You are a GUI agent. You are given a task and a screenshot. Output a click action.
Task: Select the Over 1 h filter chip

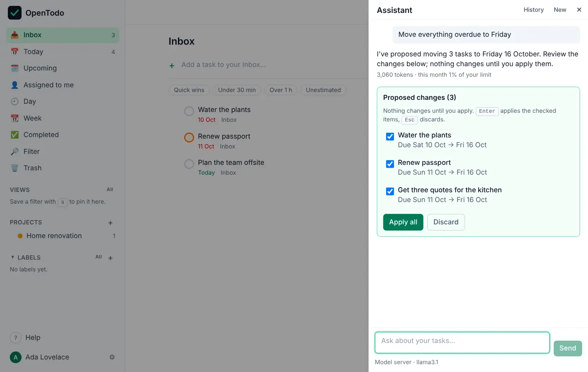281,90
